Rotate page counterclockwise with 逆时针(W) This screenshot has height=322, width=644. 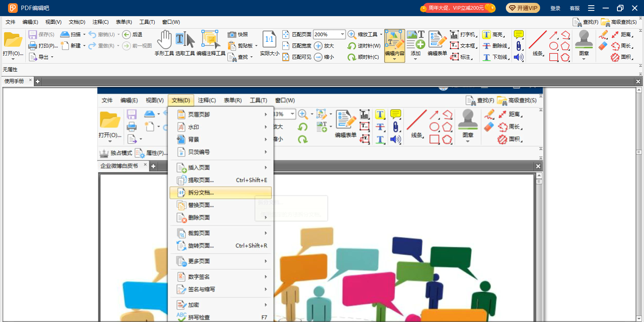(364, 46)
